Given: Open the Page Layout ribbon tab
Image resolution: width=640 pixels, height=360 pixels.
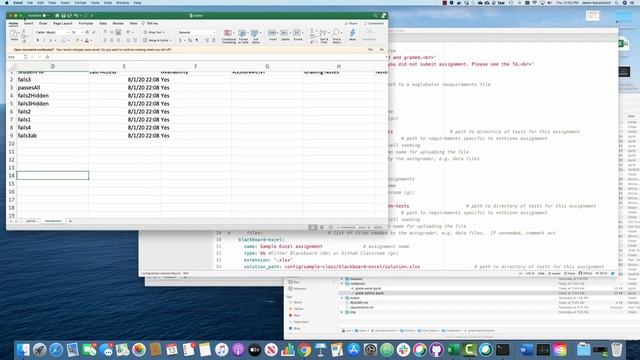Looking at the screenshot, I should click(x=62, y=23).
